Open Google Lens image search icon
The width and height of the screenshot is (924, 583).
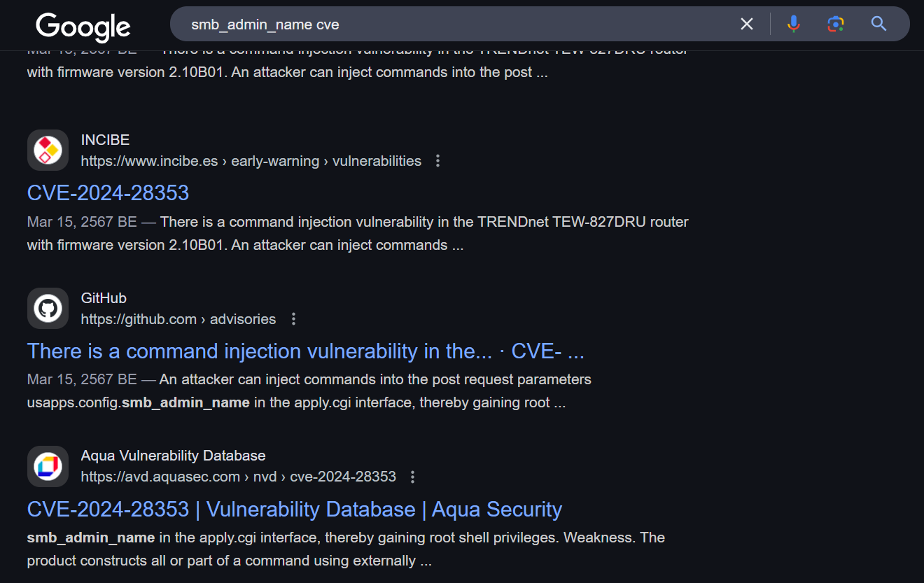pos(835,24)
